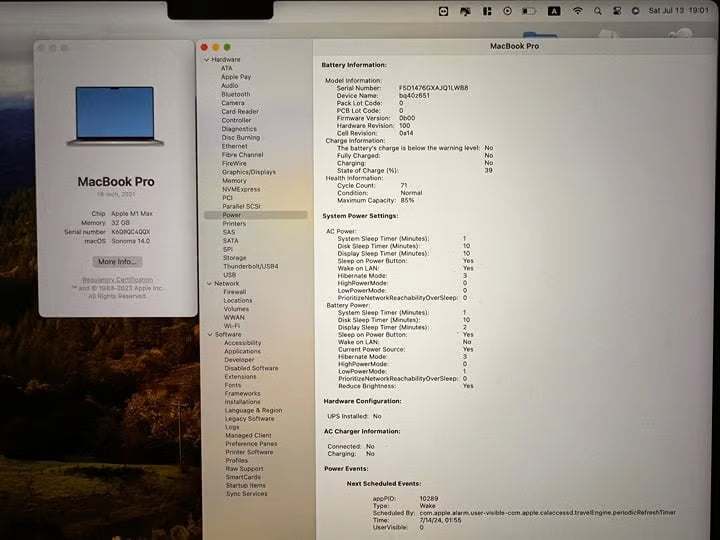Select the highlighted Power item
The image size is (720, 540).
pyautogui.click(x=255, y=215)
